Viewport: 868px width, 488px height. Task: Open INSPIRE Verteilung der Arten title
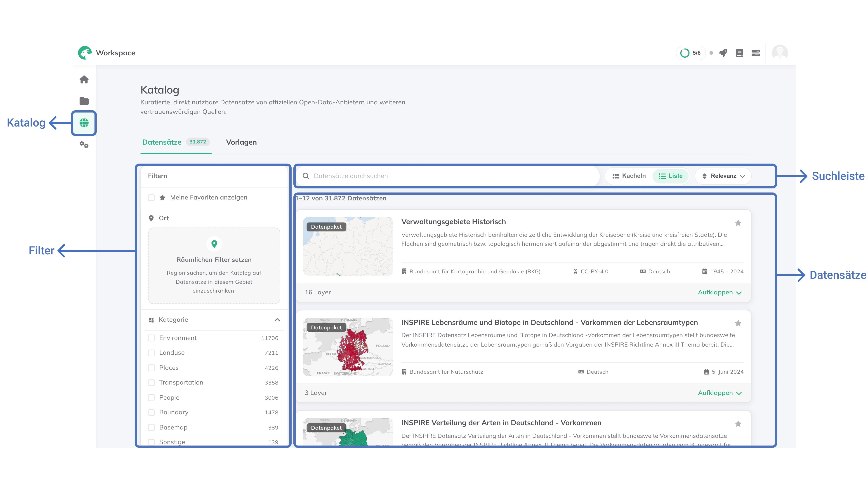(501, 423)
